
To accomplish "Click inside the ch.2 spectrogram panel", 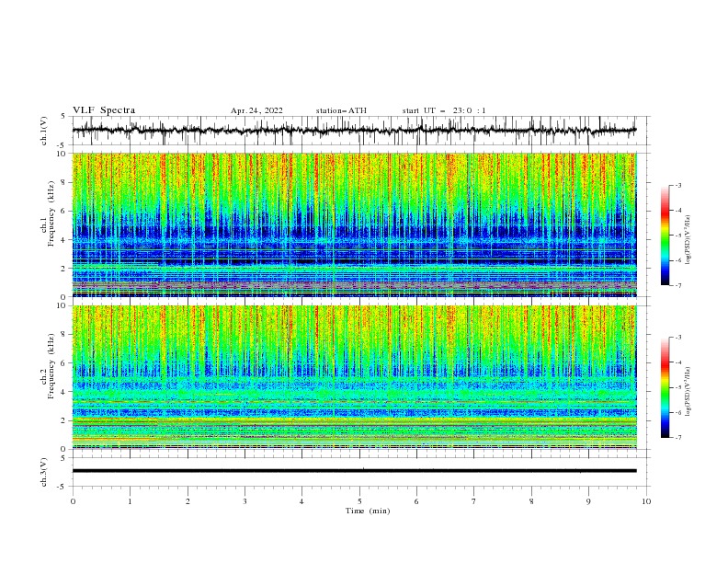I will pyautogui.click(x=354, y=377).
